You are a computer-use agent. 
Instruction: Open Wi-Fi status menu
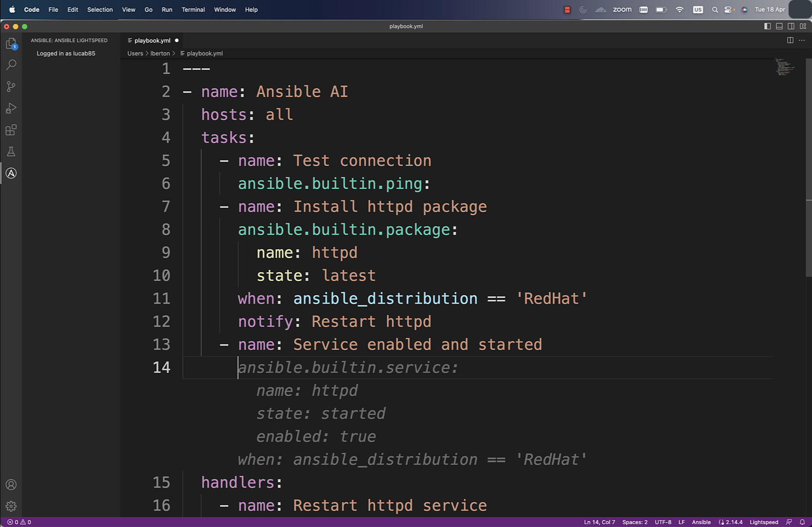[x=679, y=10]
